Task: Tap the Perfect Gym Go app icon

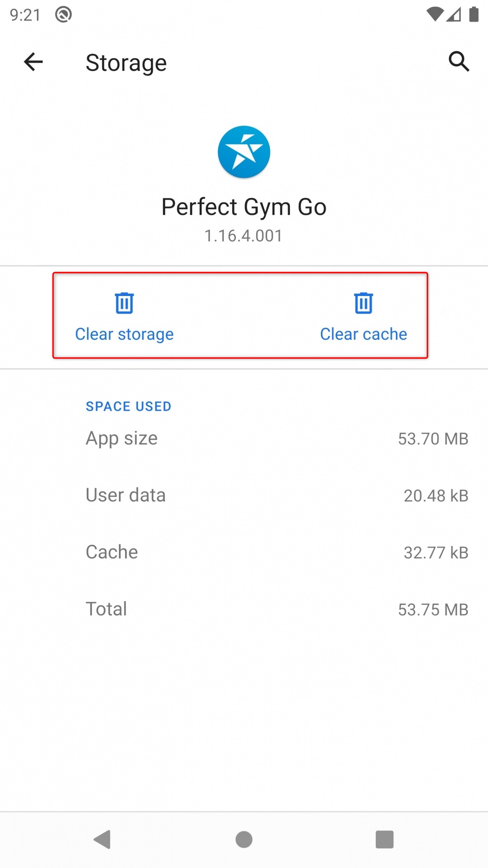Action: coord(244,152)
